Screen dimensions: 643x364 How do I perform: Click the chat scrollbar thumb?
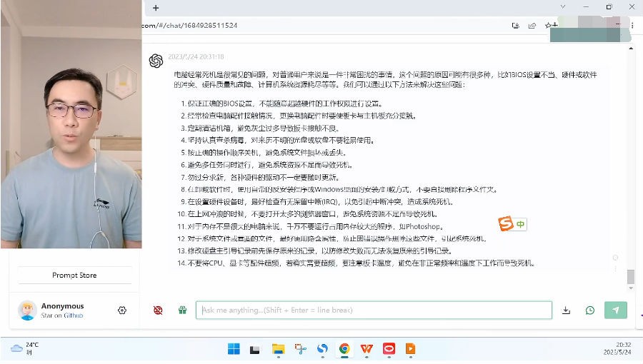coord(631,276)
